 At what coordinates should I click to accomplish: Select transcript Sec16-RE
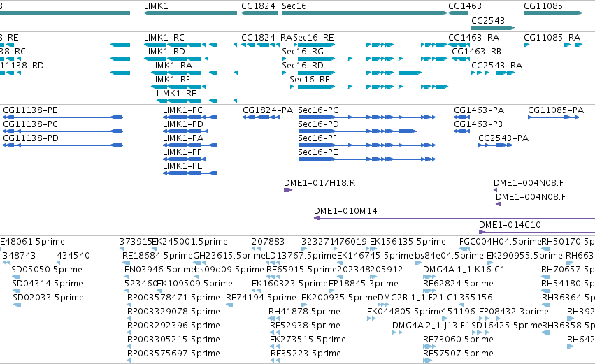(x=371, y=45)
